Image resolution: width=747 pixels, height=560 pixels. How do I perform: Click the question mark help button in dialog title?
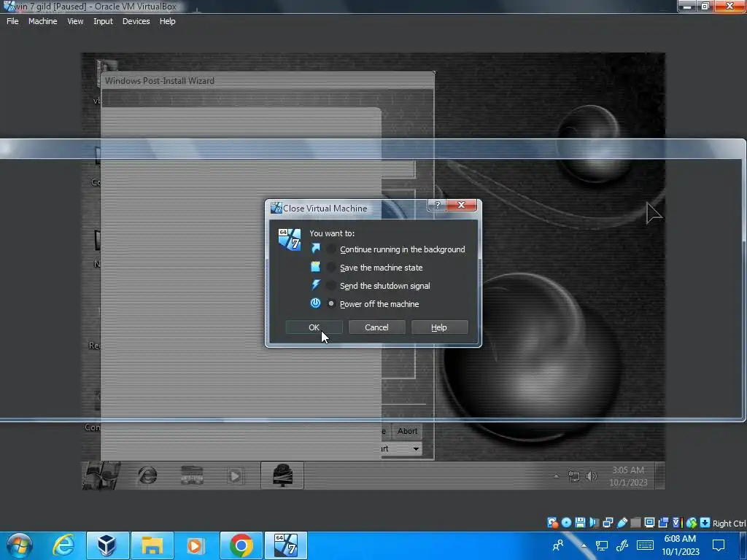(x=438, y=205)
